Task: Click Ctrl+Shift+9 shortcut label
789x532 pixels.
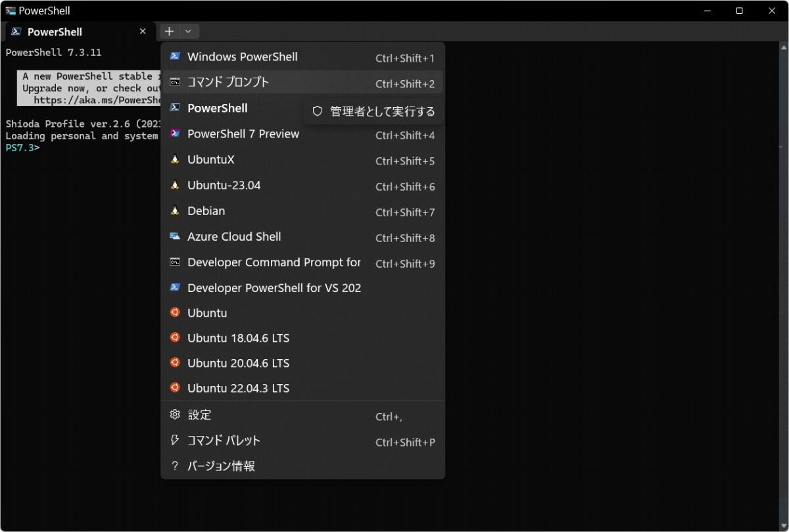Action: click(x=405, y=264)
